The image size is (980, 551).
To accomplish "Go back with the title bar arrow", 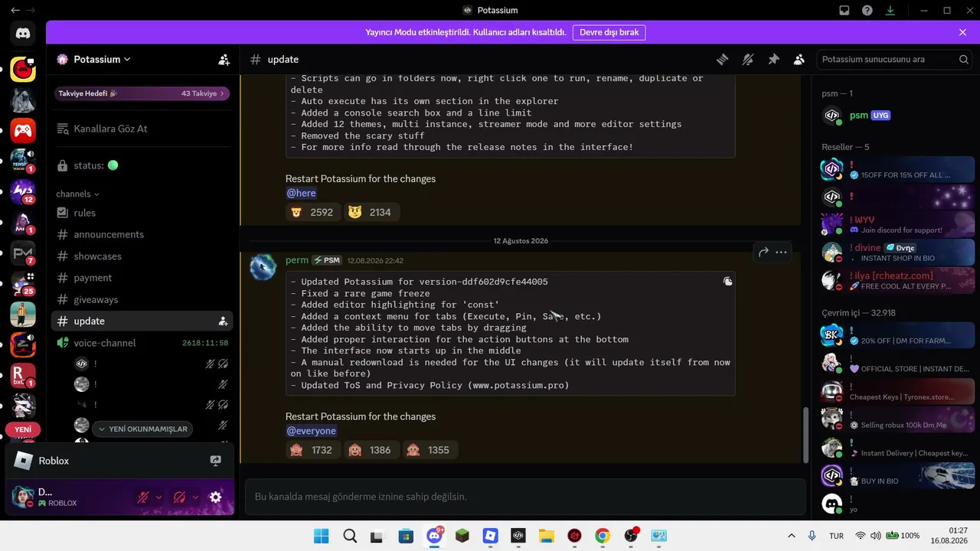I will click(x=15, y=10).
